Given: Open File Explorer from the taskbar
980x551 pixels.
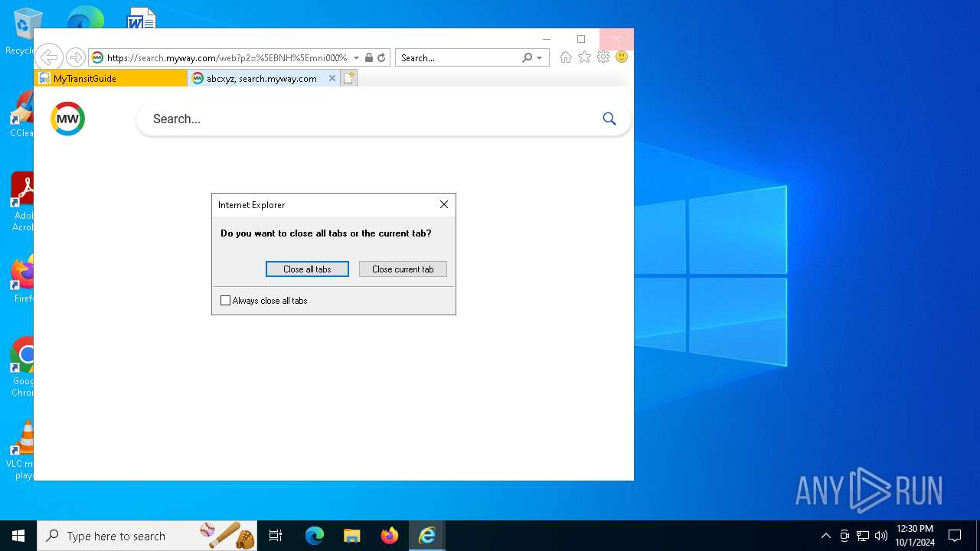Looking at the screenshot, I should pos(351,536).
